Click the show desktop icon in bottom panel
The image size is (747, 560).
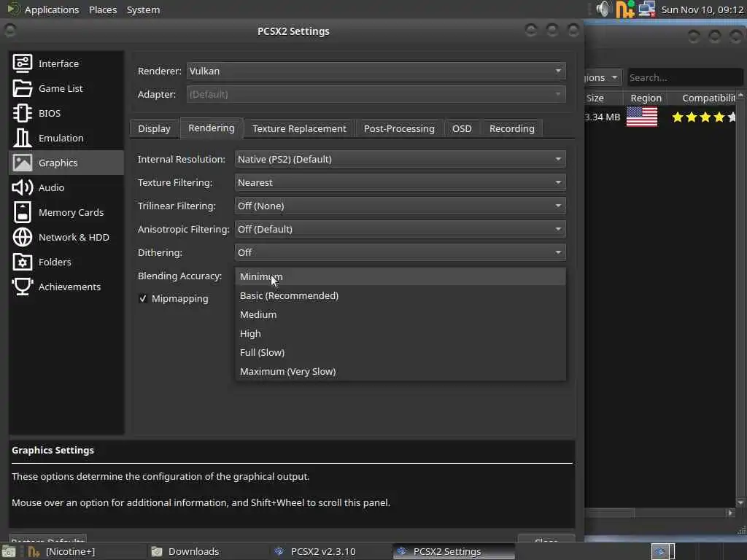(x=9, y=551)
